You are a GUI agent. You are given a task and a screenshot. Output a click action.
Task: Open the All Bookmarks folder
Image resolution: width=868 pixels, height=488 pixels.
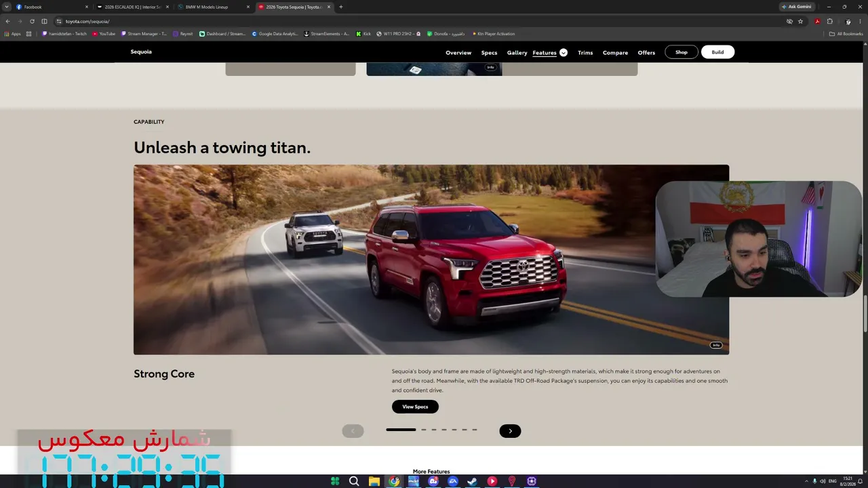[x=846, y=34]
